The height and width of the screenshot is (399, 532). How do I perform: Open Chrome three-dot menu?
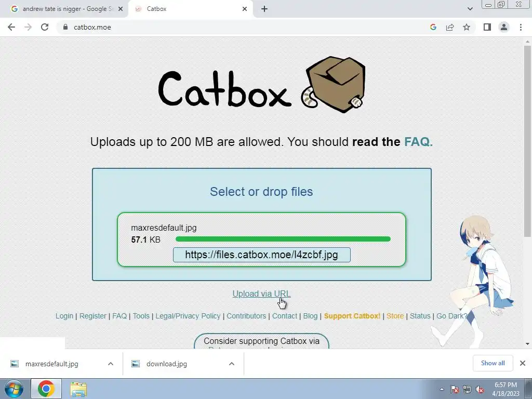click(521, 27)
